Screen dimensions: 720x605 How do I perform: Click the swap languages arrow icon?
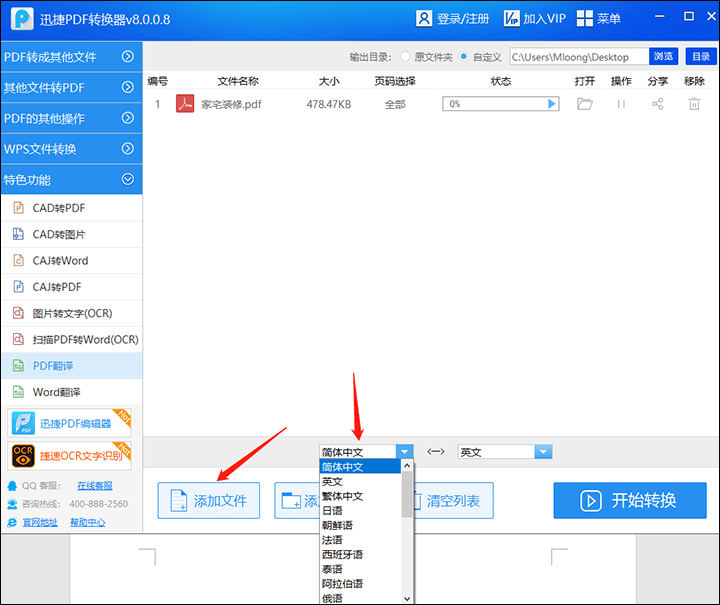point(435,452)
